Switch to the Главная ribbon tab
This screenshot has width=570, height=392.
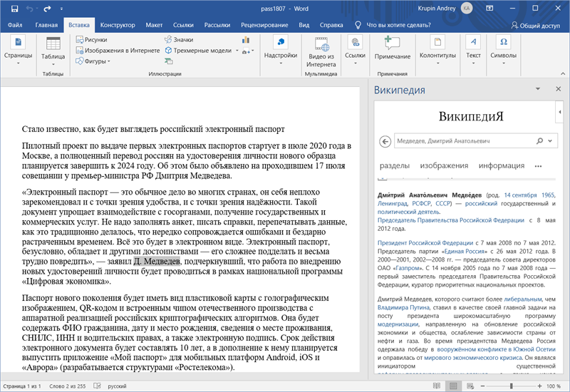[x=46, y=25]
